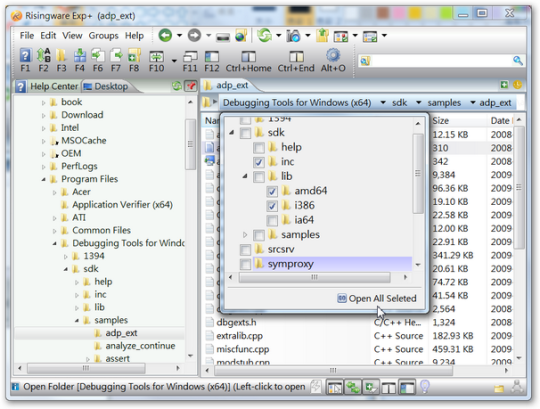Click green refresh icon beside Desktop tab

click(x=177, y=86)
